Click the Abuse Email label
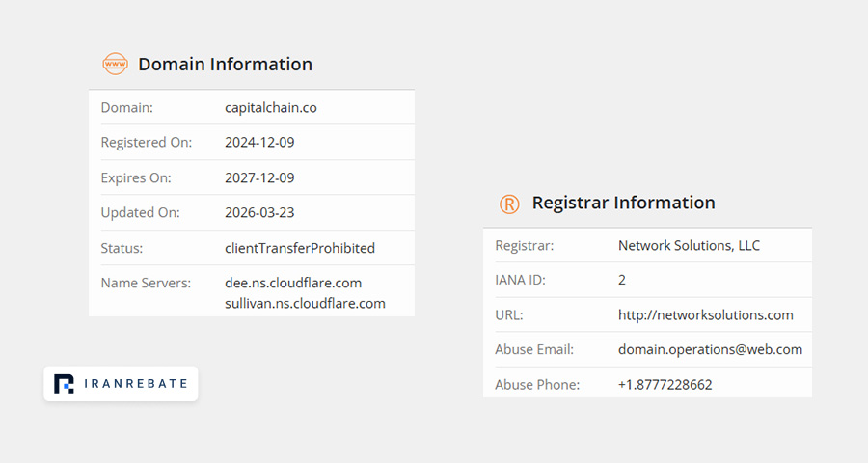Viewport: 868px width, 463px height. tap(534, 349)
